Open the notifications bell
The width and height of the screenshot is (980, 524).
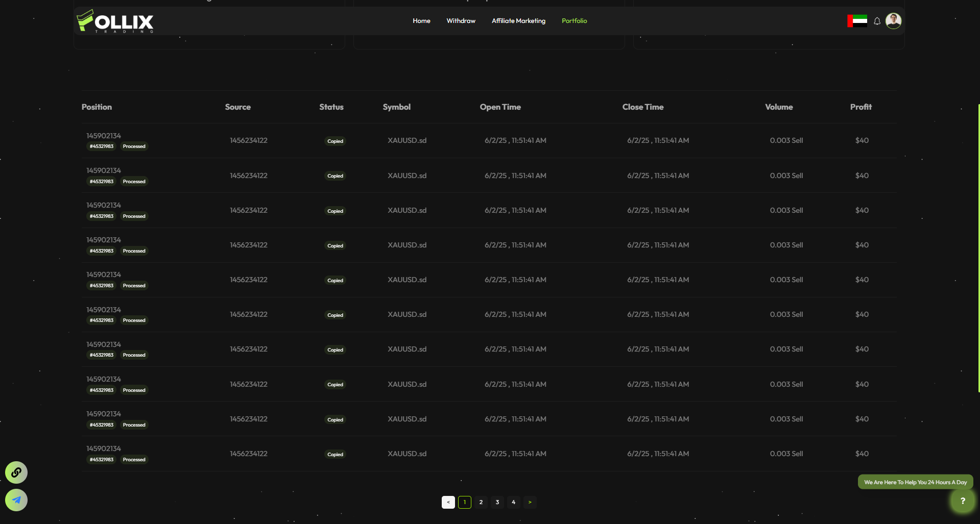[x=877, y=21]
